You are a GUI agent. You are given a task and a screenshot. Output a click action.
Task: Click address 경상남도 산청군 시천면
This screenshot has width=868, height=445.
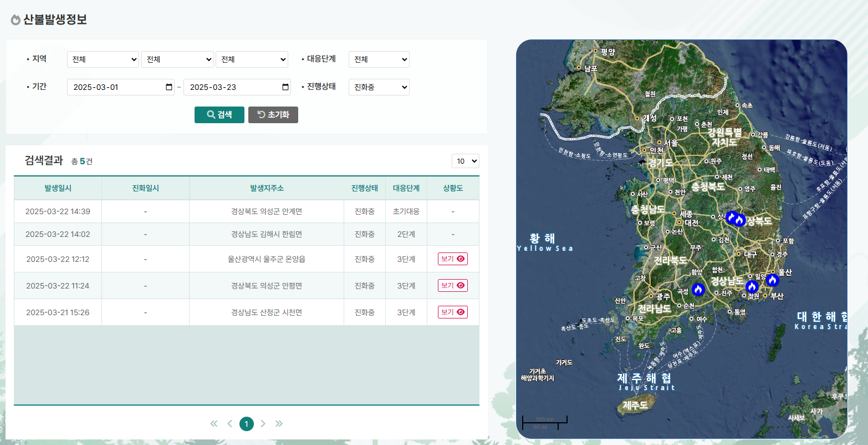click(267, 312)
